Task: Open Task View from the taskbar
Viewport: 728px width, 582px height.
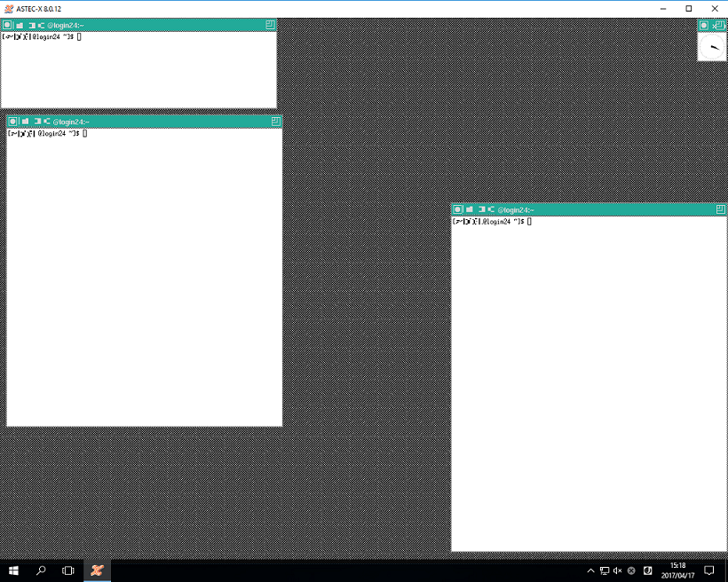Action: click(x=68, y=570)
